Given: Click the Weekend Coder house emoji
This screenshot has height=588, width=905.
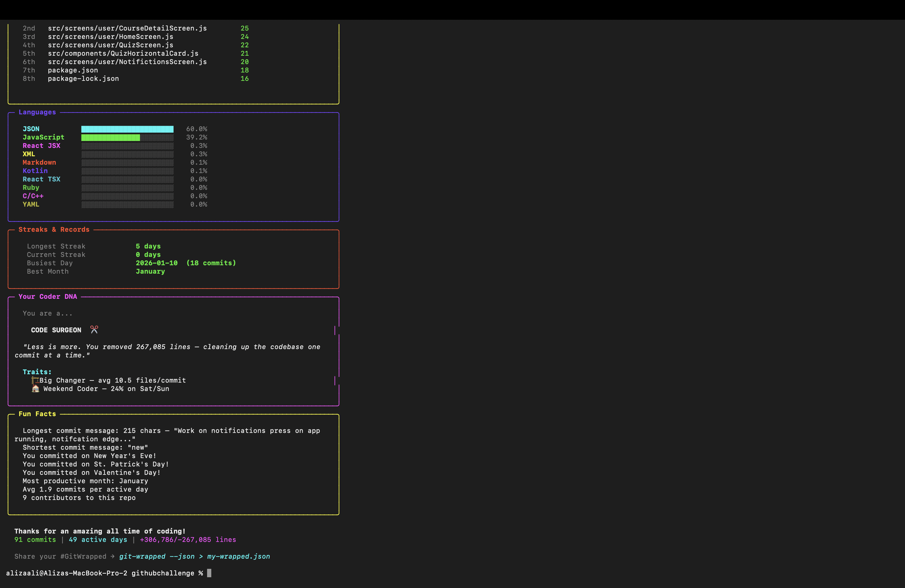Looking at the screenshot, I should coord(35,388).
